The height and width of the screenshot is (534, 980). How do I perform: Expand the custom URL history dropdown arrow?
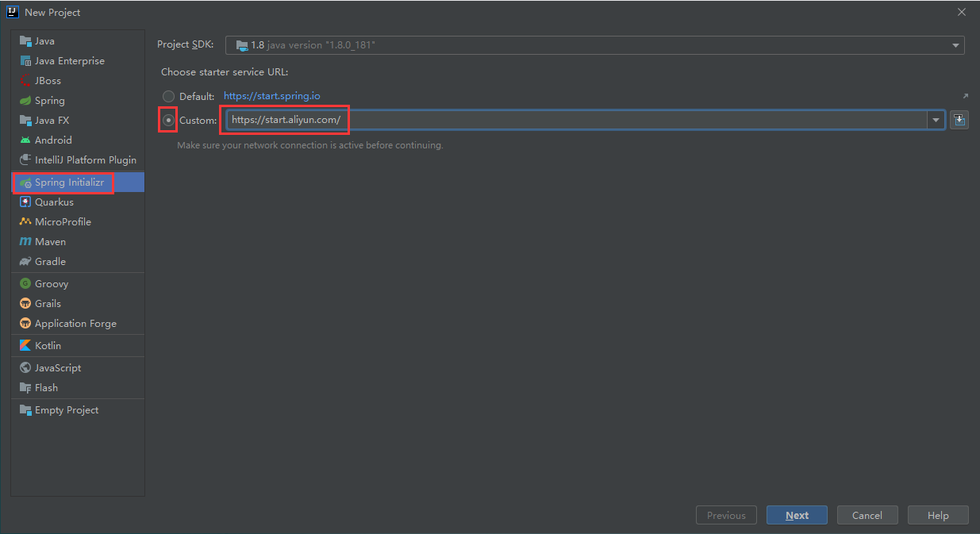click(x=936, y=120)
